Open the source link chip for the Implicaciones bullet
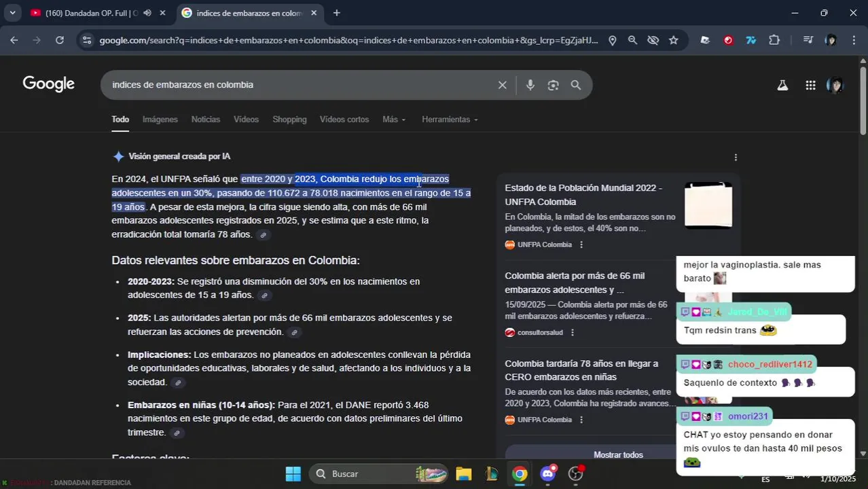The image size is (868, 489). pyautogui.click(x=178, y=383)
